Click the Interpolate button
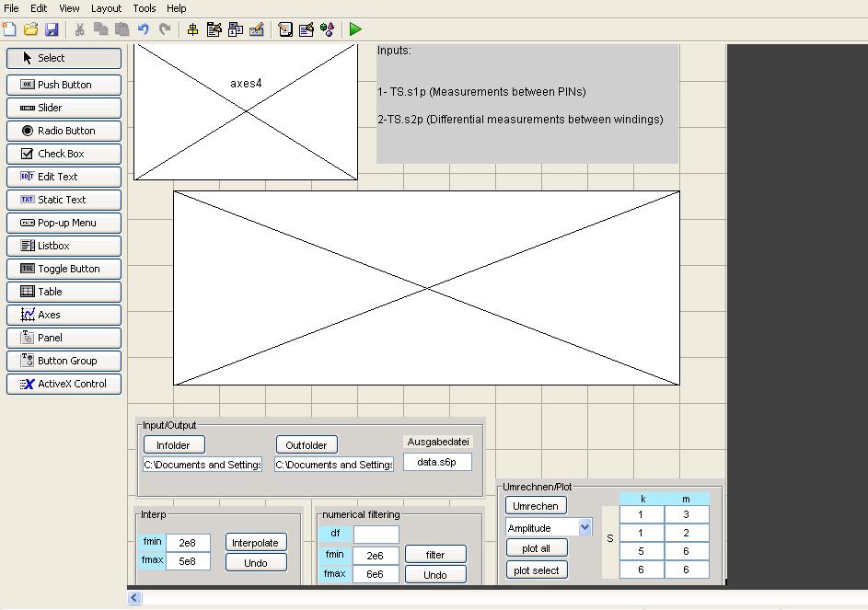868x610 pixels. [255, 543]
